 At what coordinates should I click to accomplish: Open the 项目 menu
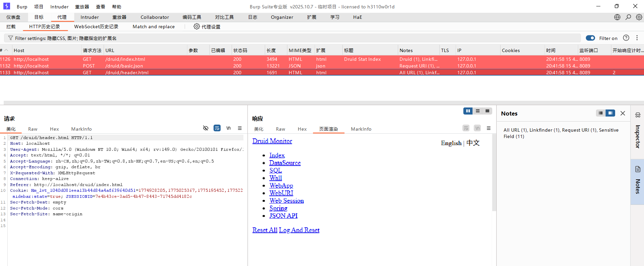coord(39,7)
